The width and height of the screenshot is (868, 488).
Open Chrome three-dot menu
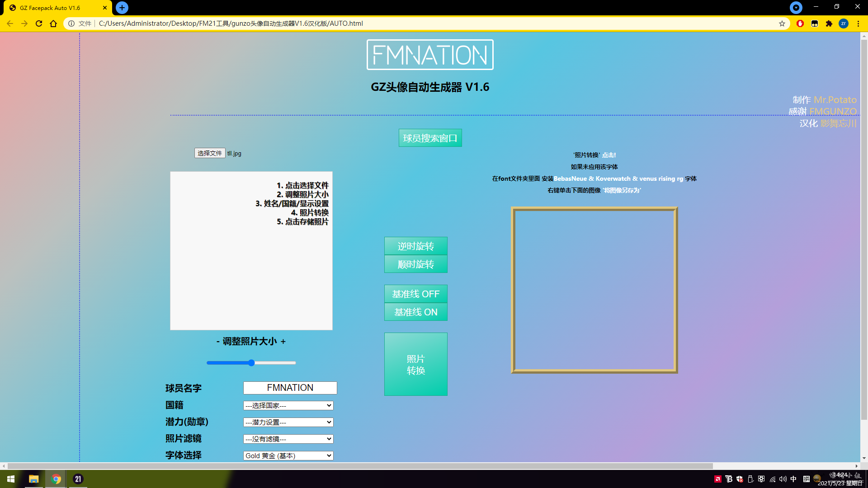pos(858,23)
